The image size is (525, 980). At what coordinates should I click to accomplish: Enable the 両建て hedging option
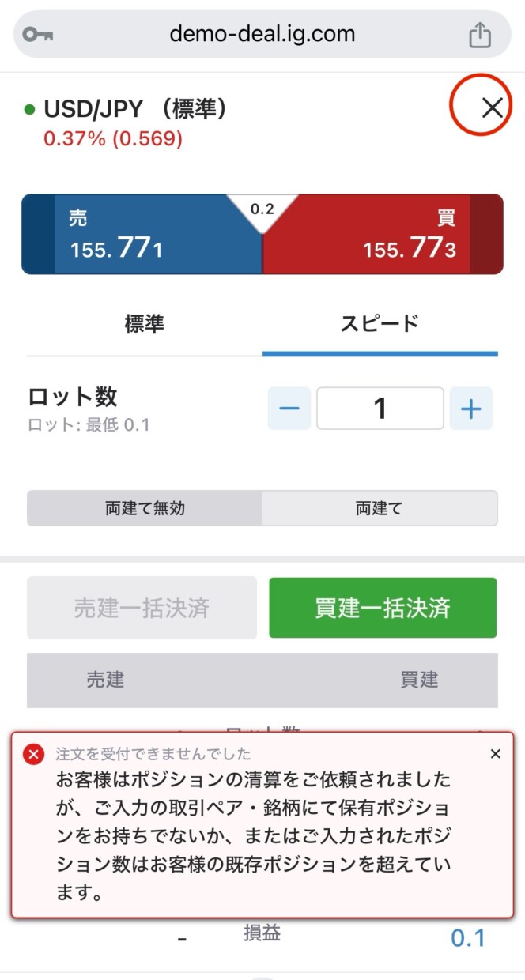coord(380,508)
